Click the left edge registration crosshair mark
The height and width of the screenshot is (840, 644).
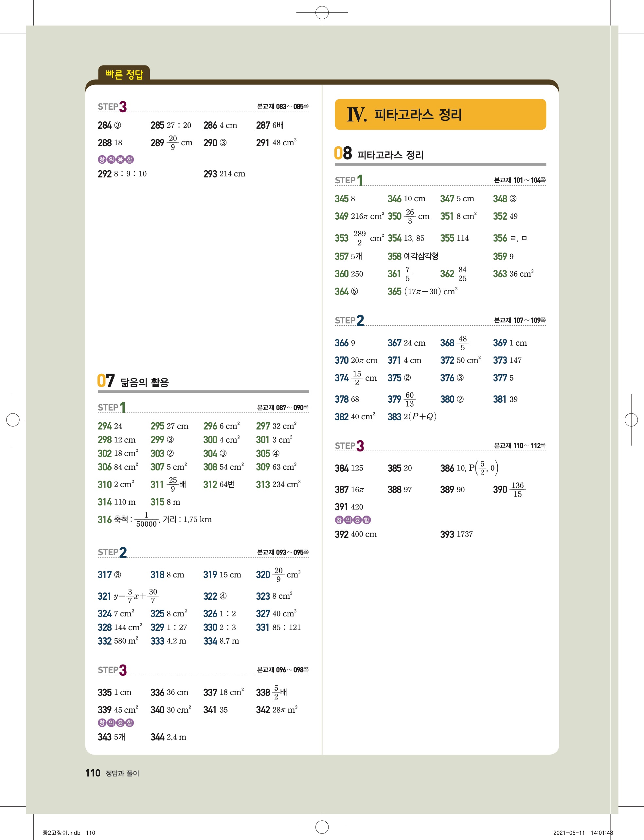click(x=13, y=420)
